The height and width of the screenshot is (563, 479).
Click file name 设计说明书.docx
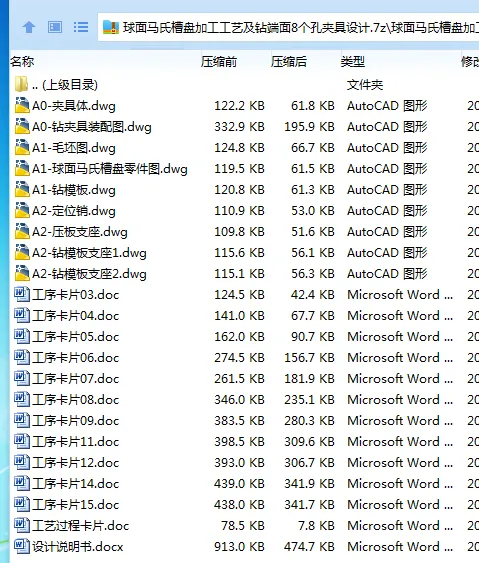78,547
